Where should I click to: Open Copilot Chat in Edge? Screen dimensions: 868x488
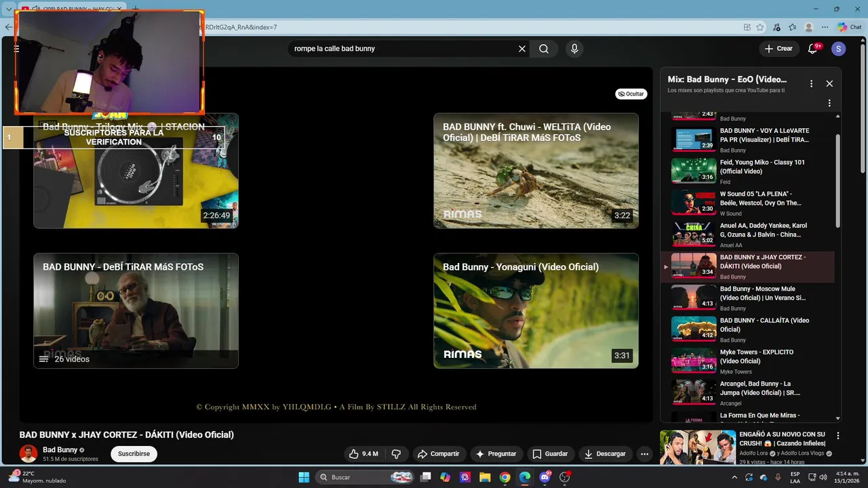(850, 27)
